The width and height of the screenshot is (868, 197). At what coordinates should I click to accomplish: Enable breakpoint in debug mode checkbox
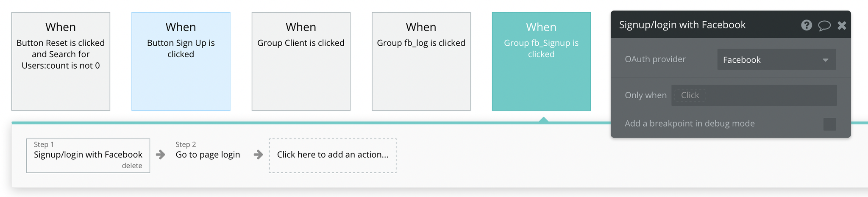tap(829, 124)
